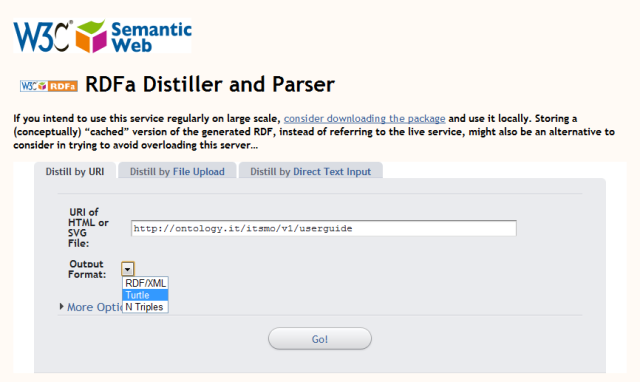The width and height of the screenshot is (640, 382).
Task: Choose RDF/XML from the format list
Action: click(x=145, y=283)
